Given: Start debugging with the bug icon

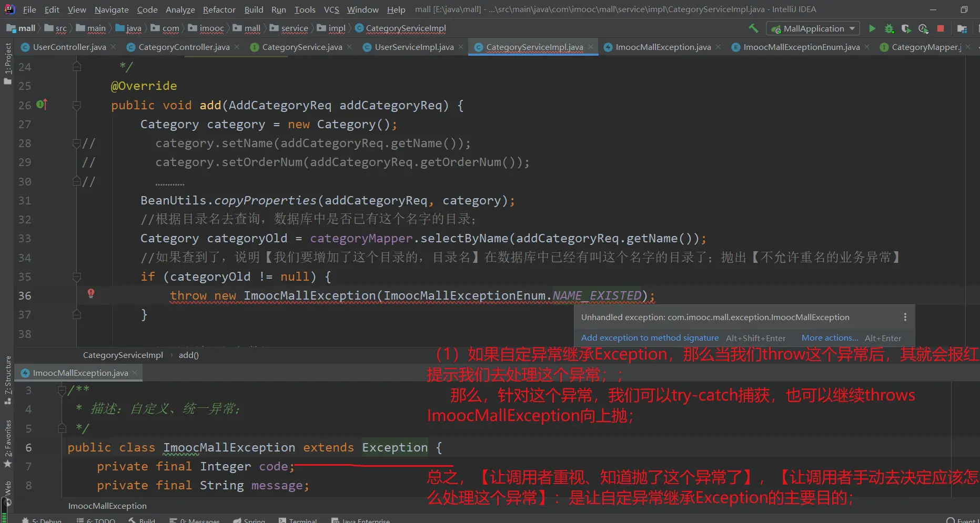Looking at the screenshot, I should pos(889,28).
